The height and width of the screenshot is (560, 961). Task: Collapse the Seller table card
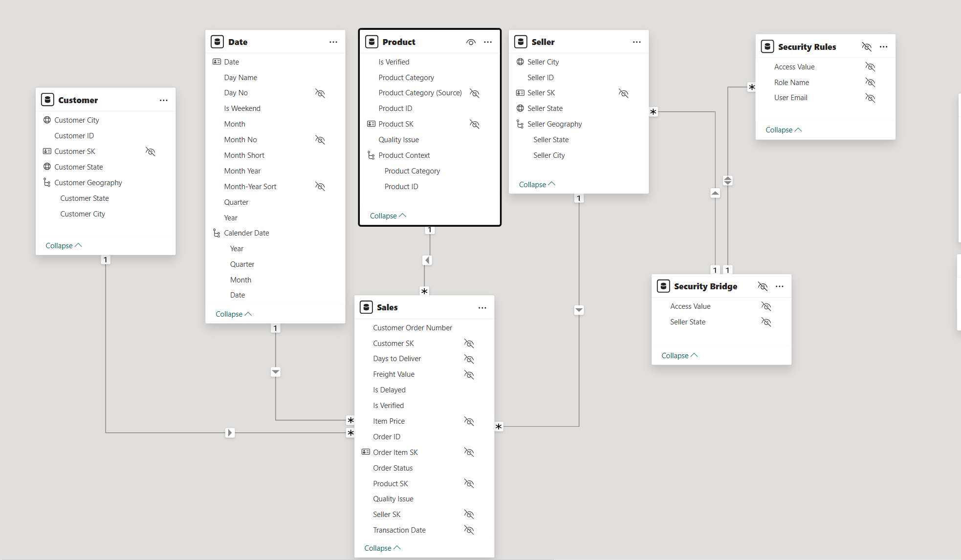pyautogui.click(x=537, y=185)
